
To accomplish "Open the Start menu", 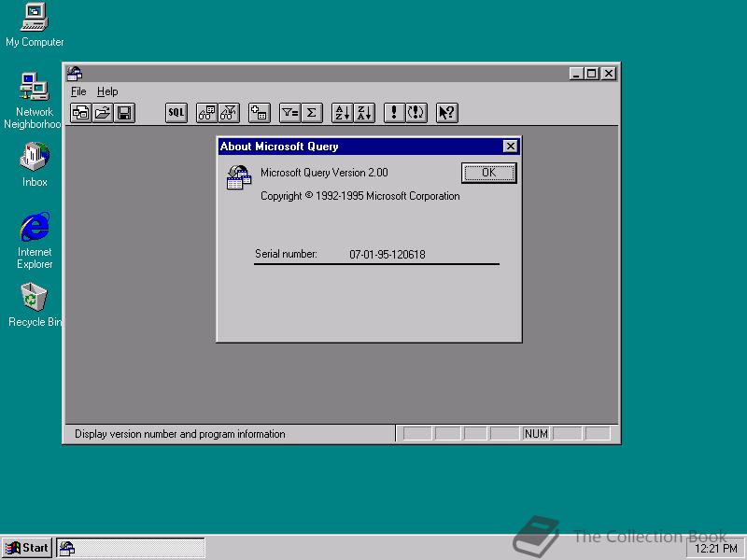I will tap(27, 548).
